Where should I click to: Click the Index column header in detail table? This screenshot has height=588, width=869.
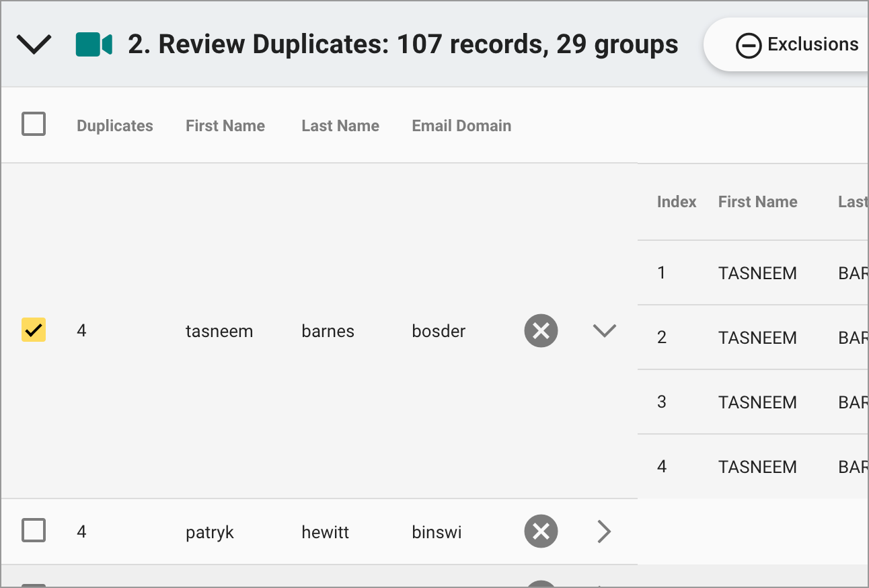click(677, 202)
